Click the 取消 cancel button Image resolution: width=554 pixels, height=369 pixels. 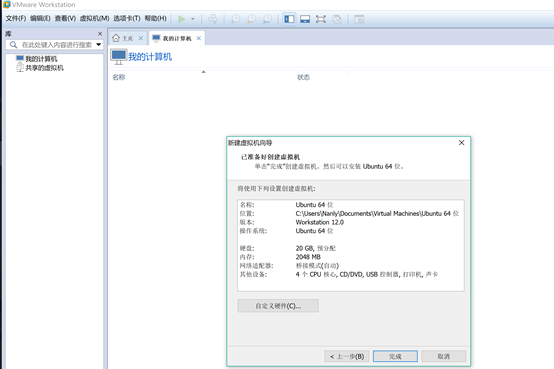point(444,356)
